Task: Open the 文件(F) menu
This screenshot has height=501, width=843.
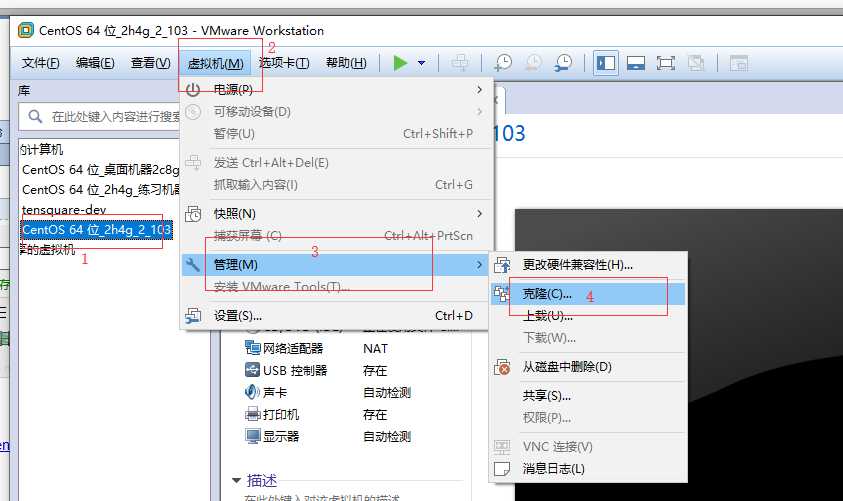Action: (x=40, y=63)
